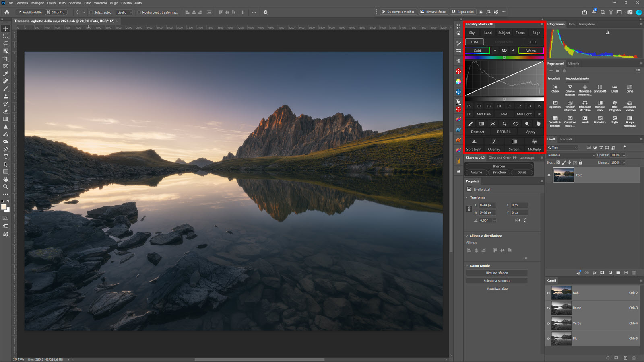Image resolution: width=644 pixels, height=362 pixels.
Task: Click the Home icon in options bar
Action: [7, 12]
